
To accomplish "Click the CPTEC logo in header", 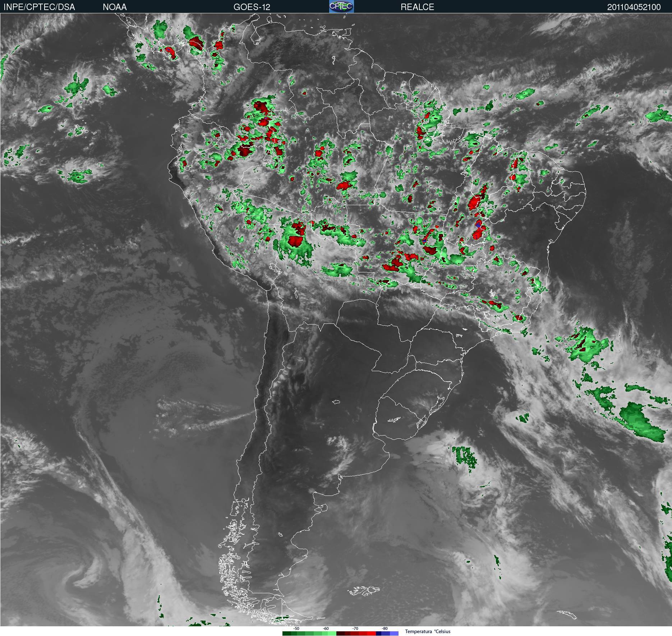I will pos(341,6).
